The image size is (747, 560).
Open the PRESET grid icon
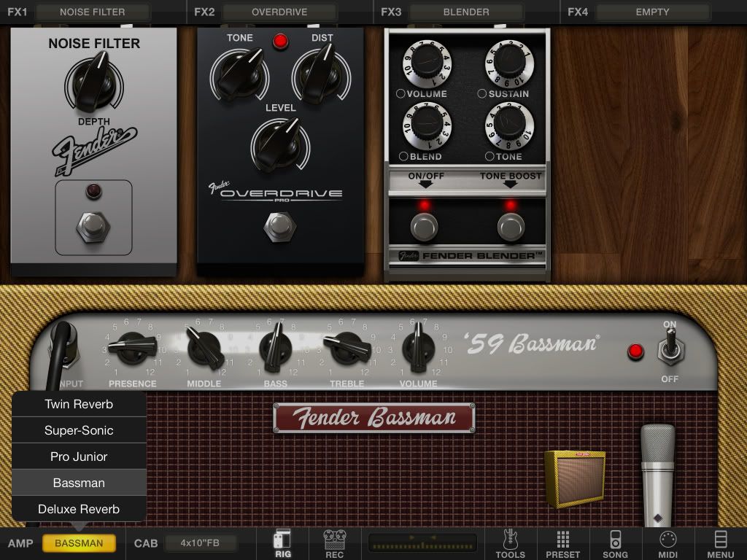click(562, 543)
